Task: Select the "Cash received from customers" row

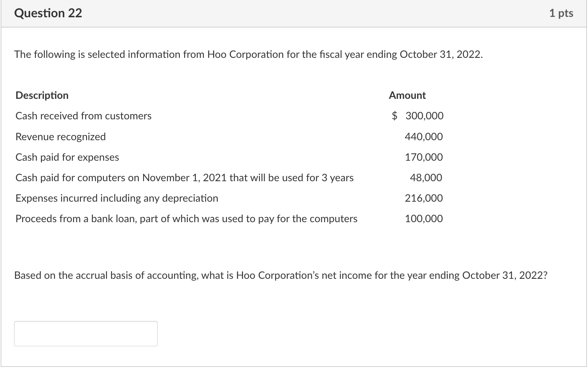Action: 83,116
